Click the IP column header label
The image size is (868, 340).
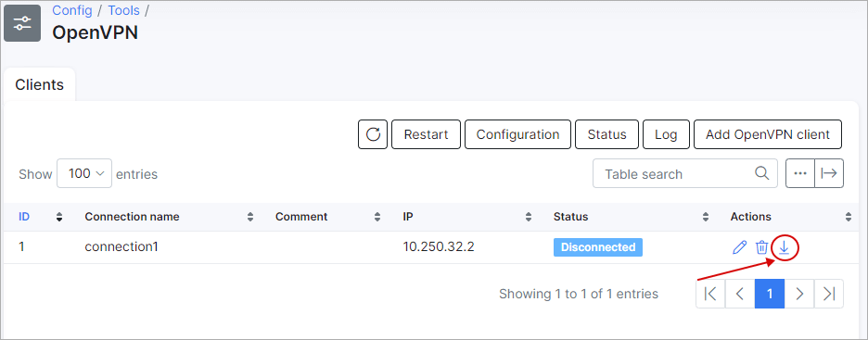coord(407,217)
